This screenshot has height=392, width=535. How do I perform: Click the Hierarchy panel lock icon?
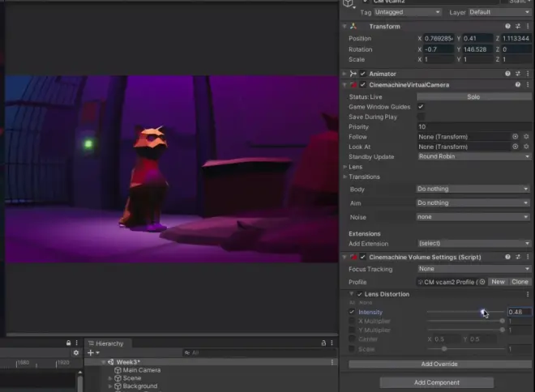[x=323, y=343]
